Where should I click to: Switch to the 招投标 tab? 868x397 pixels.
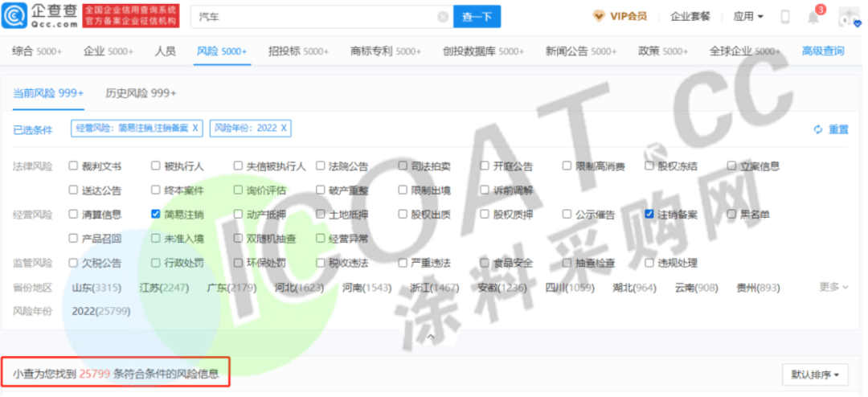pos(298,51)
